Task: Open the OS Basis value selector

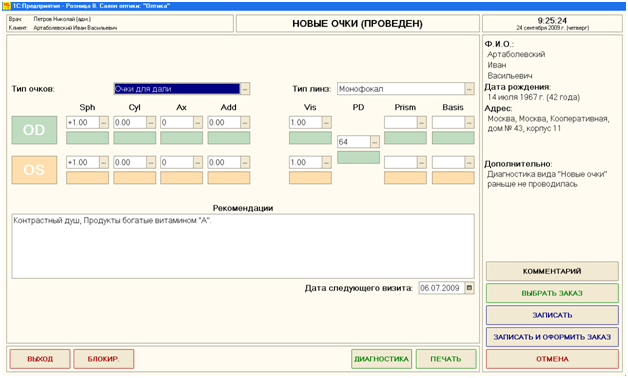Action: [x=469, y=162]
